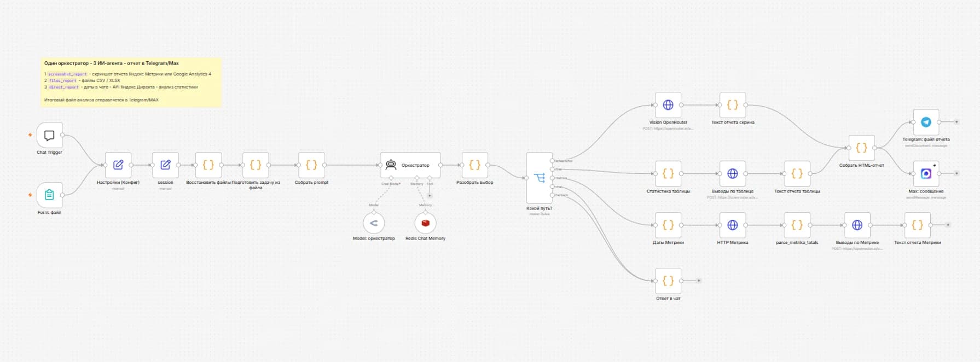This screenshot has width=980, height=362.
Task: Select the session edit node
Action: pos(165,165)
